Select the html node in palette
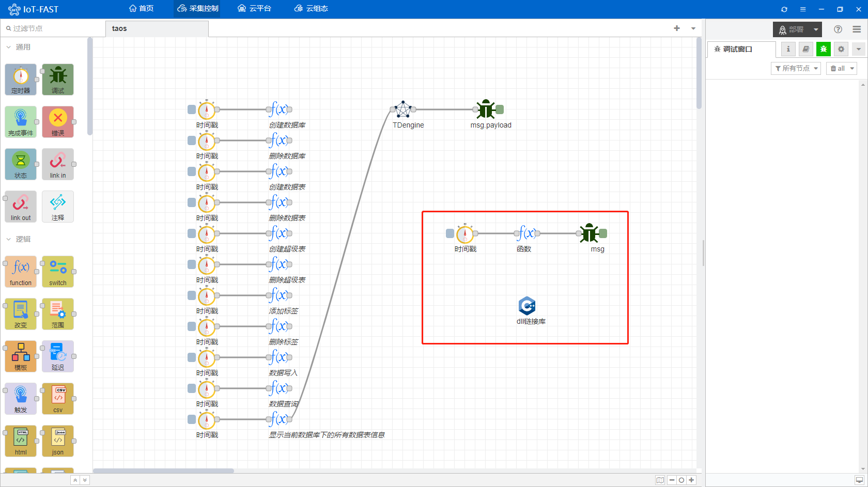Image resolution: width=868 pixels, height=487 pixels. (x=21, y=441)
